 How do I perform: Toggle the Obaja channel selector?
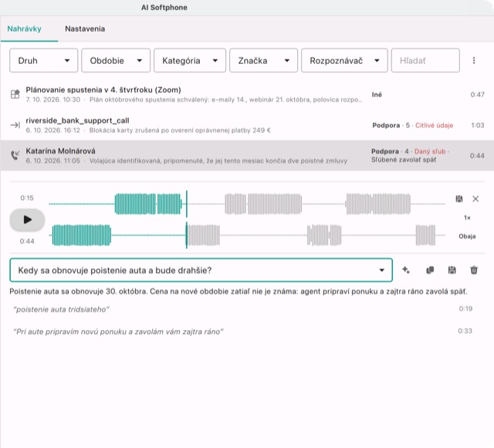(x=467, y=236)
